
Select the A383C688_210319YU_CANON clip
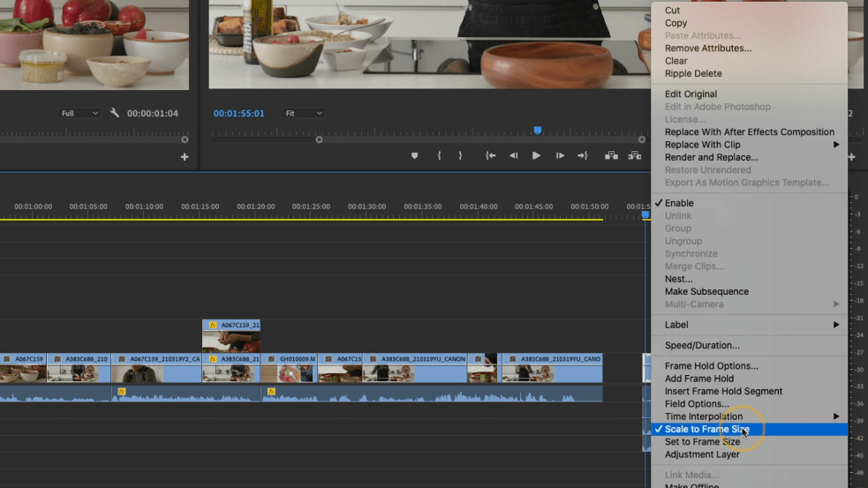click(415, 368)
